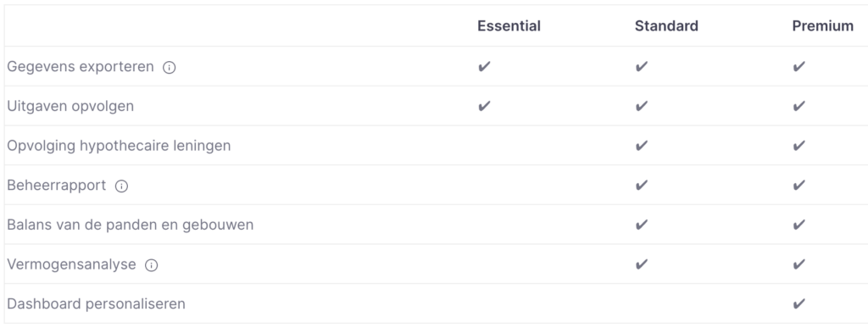Click the Gegevens exporteren label

pyautogui.click(x=81, y=67)
